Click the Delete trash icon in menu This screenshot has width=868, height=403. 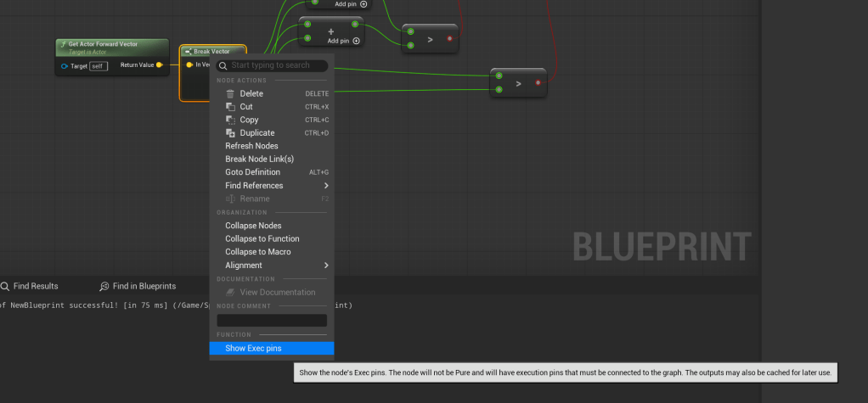click(230, 93)
